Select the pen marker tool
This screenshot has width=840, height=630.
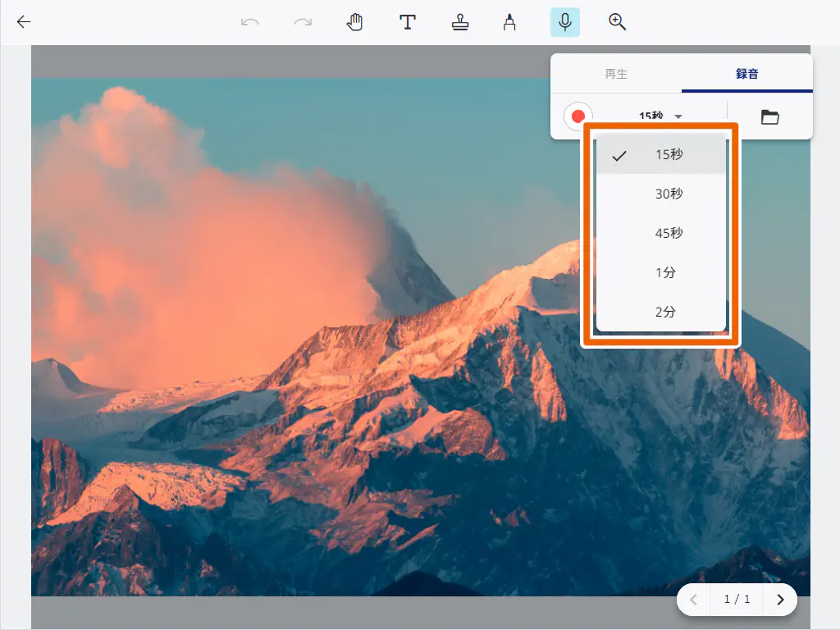510,22
